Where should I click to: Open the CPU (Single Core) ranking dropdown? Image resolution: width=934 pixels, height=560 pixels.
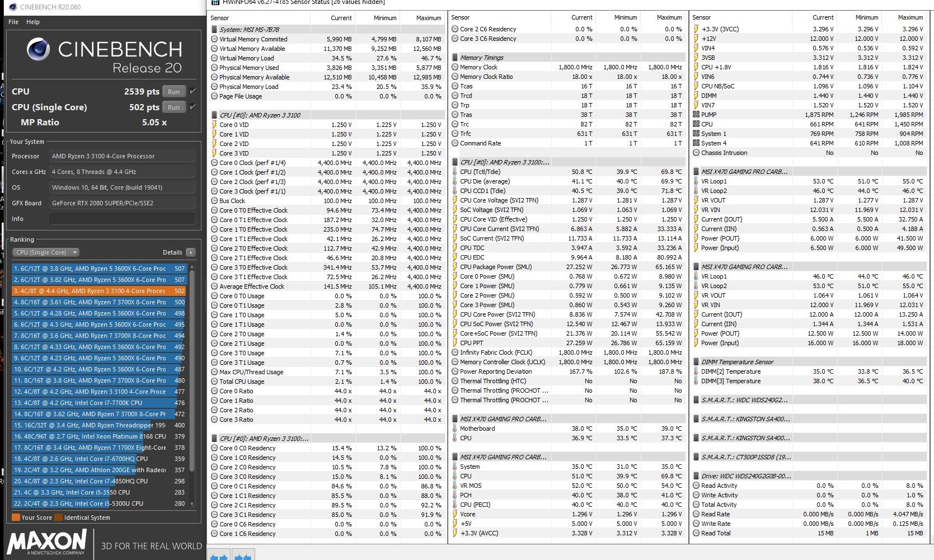click(x=46, y=252)
